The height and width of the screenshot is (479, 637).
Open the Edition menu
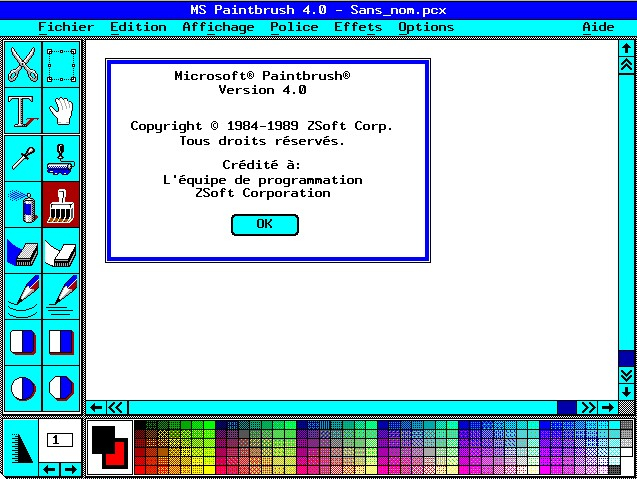139,27
